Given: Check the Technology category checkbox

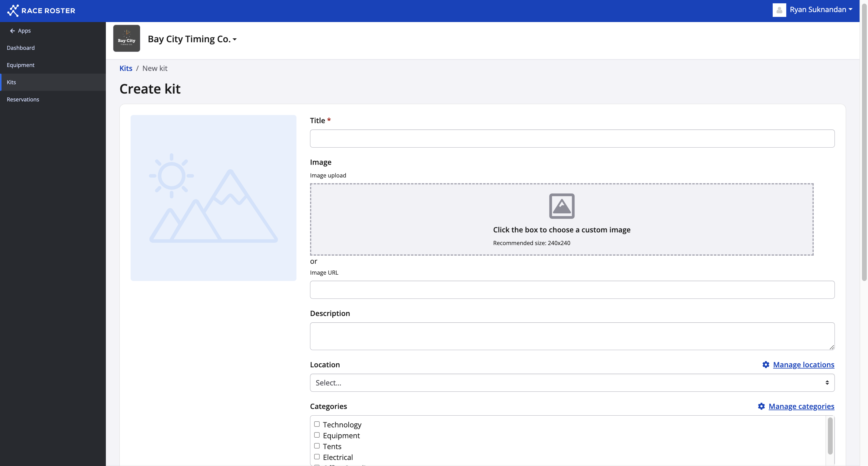Looking at the screenshot, I should coord(317,424).
